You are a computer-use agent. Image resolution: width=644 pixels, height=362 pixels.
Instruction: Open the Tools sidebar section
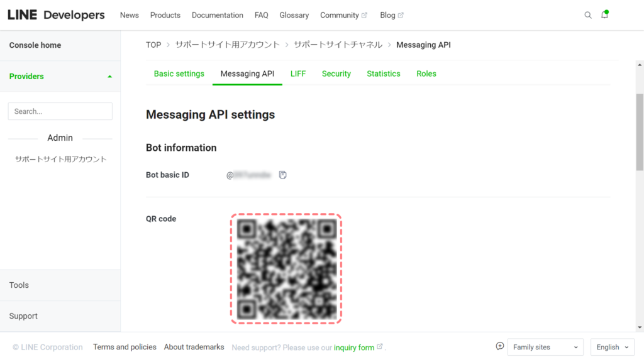pyautogui.click(x=60, y=285)
